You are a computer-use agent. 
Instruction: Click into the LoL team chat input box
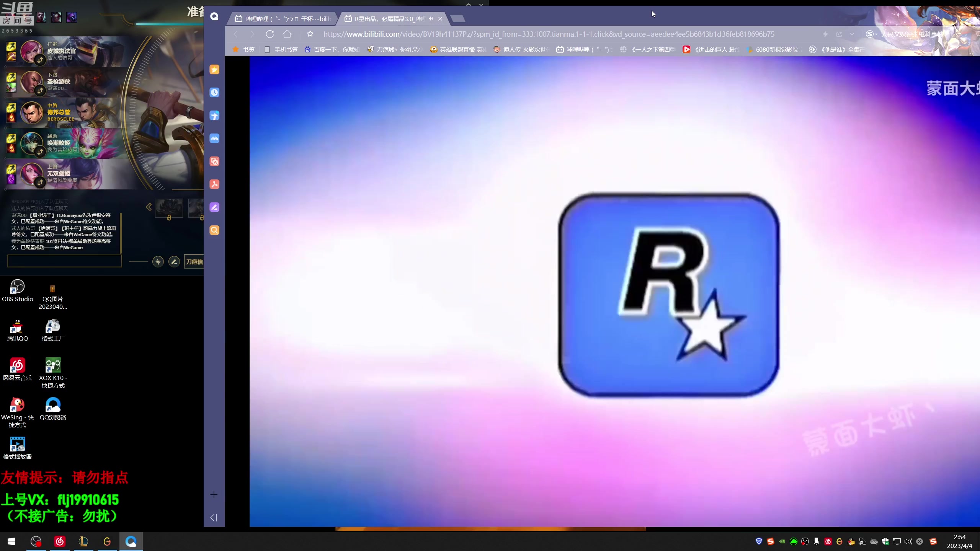click(x=65, y=261)
